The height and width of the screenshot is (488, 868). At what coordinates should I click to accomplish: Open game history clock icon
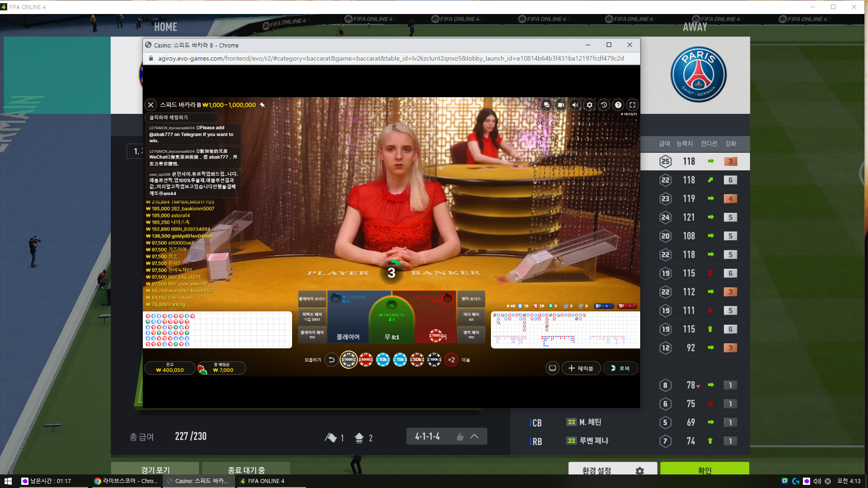[604, 105]
